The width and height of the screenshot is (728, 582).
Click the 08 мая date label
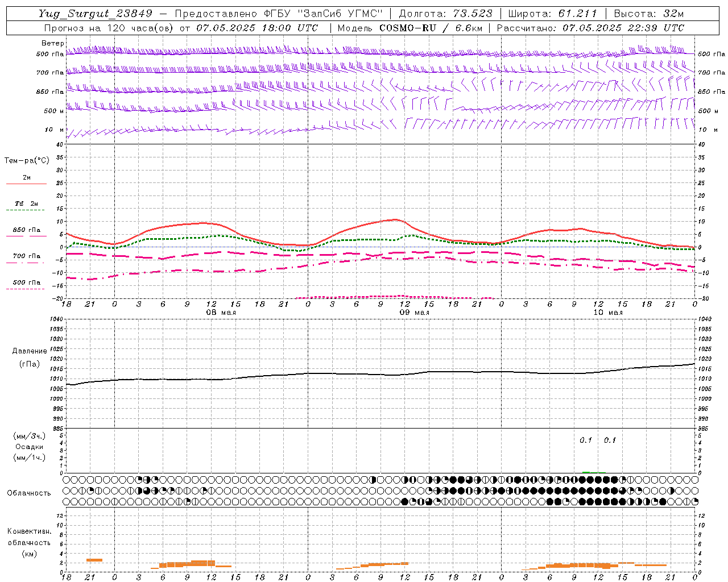pos(221,313)
